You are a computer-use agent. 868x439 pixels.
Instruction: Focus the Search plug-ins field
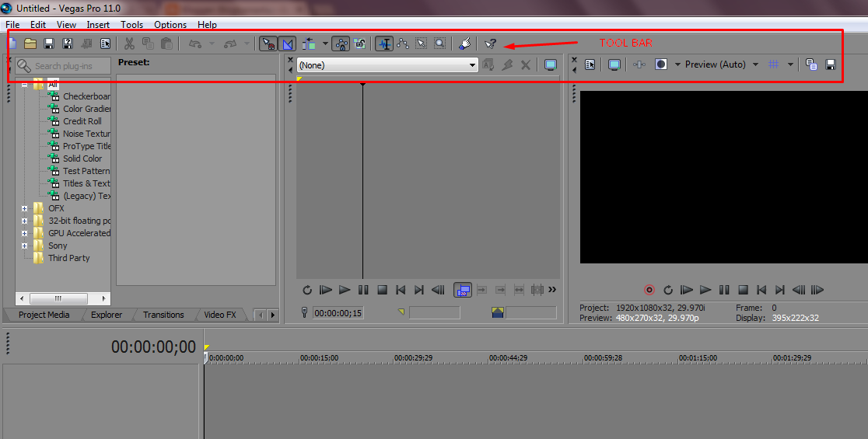click(63, 66)
